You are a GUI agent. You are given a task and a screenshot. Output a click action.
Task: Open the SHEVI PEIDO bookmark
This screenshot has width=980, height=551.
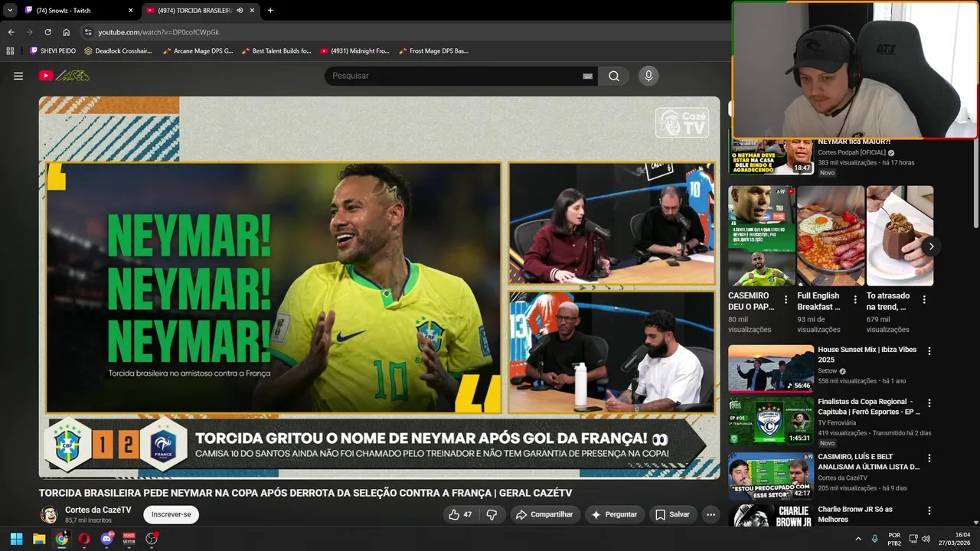pos(53,51)
